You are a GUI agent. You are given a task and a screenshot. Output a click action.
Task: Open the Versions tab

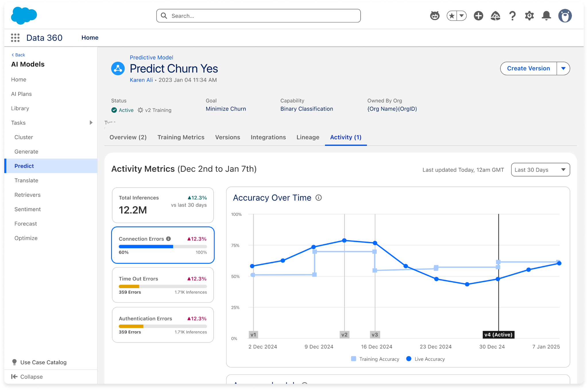(x=228, y=137)
